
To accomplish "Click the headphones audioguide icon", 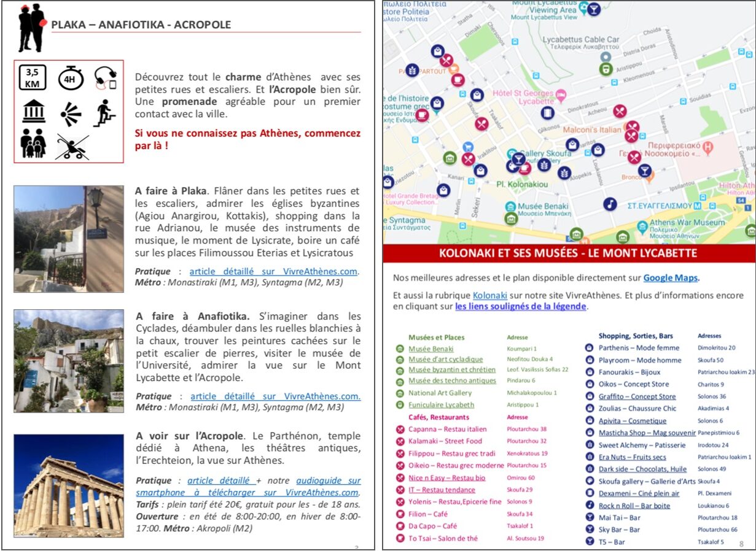I will coord(105,79).
